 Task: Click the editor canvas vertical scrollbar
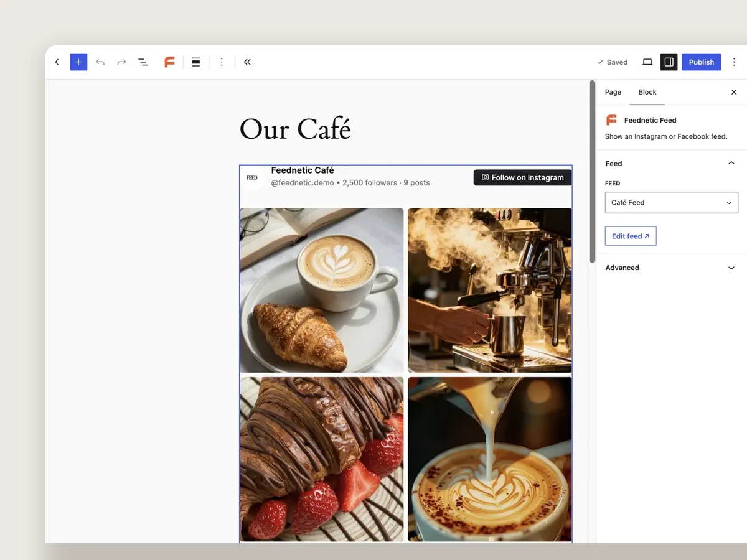pyautogui.click(x=592, y=172)
